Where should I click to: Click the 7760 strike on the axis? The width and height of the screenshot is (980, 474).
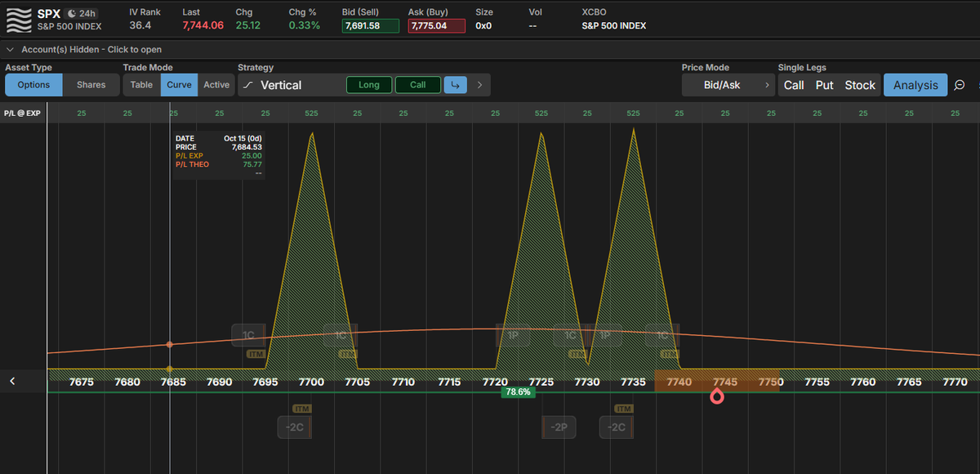tap(863, 382)
